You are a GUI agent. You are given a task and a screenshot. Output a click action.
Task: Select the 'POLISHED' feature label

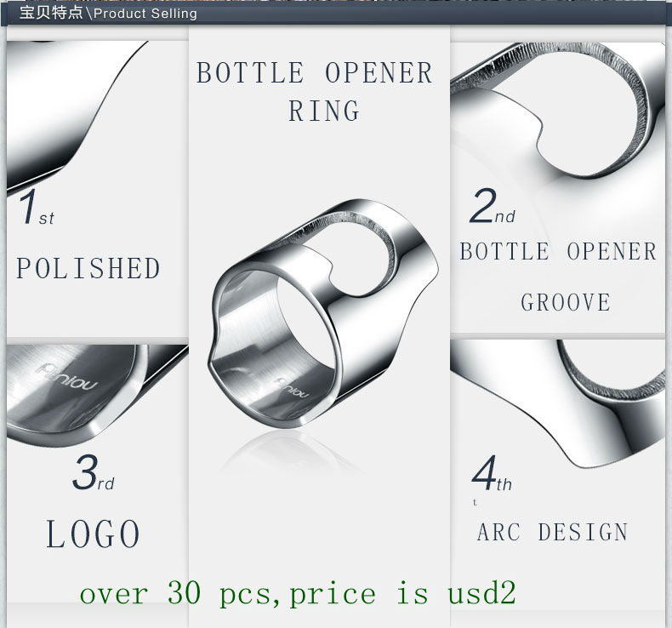[88, 269]
